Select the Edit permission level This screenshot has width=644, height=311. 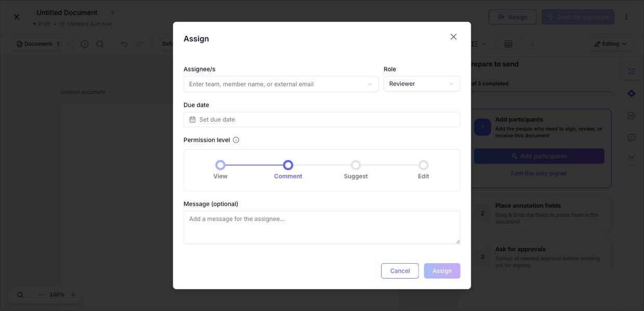[423, 165]
